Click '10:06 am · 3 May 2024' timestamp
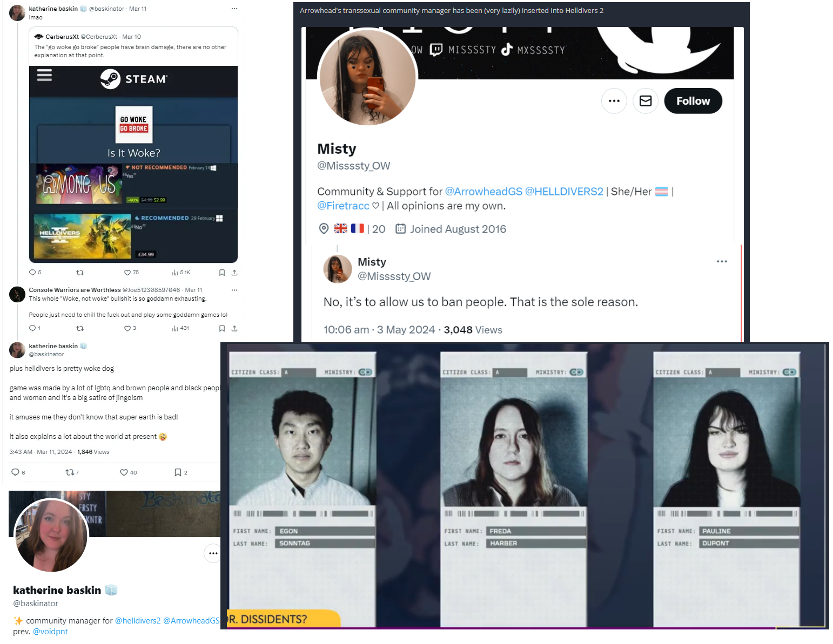Image resolution: width=833 pixels, height=644 pixels. [x=379, y=330]
